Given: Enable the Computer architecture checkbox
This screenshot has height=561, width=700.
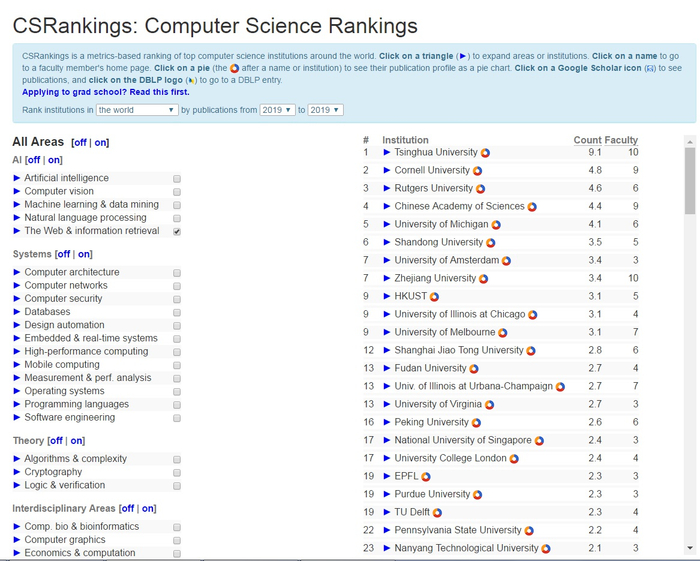Looking at the screenshot, I should (x=177, y=273).
